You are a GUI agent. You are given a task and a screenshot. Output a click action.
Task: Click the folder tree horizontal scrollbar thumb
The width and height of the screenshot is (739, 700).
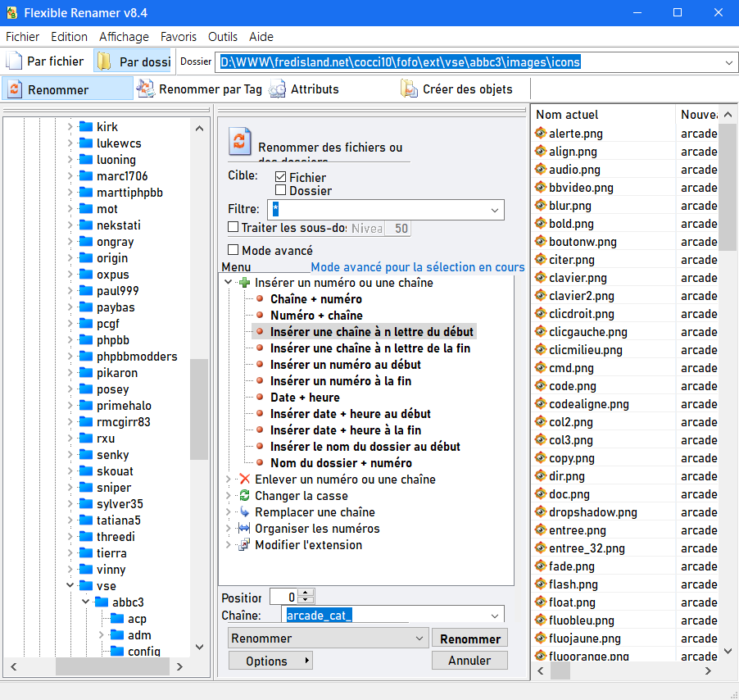(x=112, y=666)
